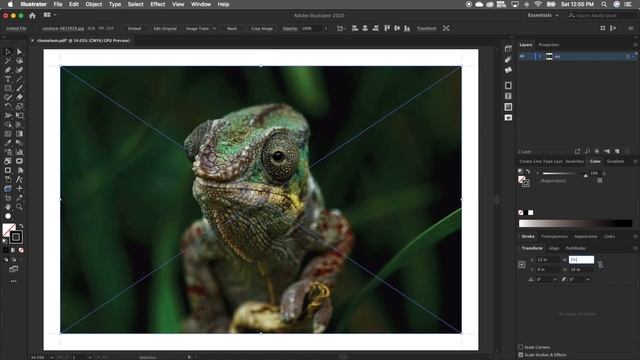Select the Paintbrush tool
The width and height of the screenshot is (640, 360).
[19, 88]
